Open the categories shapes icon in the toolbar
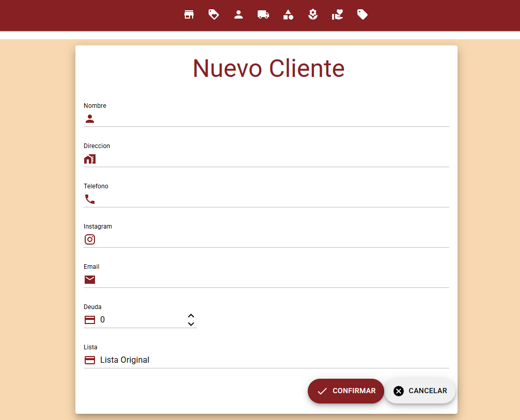 [288, 14]
